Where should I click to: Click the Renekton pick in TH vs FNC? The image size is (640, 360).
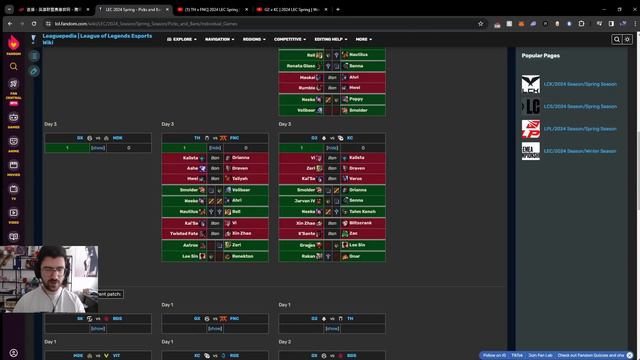[x=246, y=256]
